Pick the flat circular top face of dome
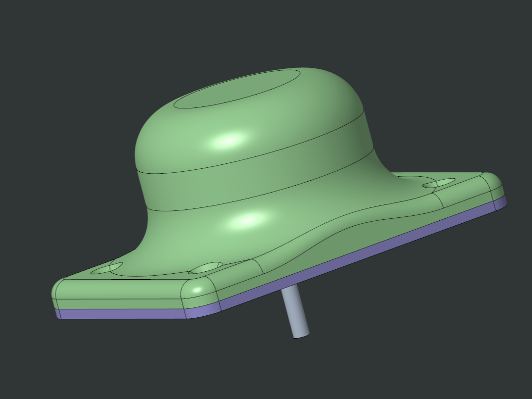Screen dimensions: 532x399 (x=237, y=89)
